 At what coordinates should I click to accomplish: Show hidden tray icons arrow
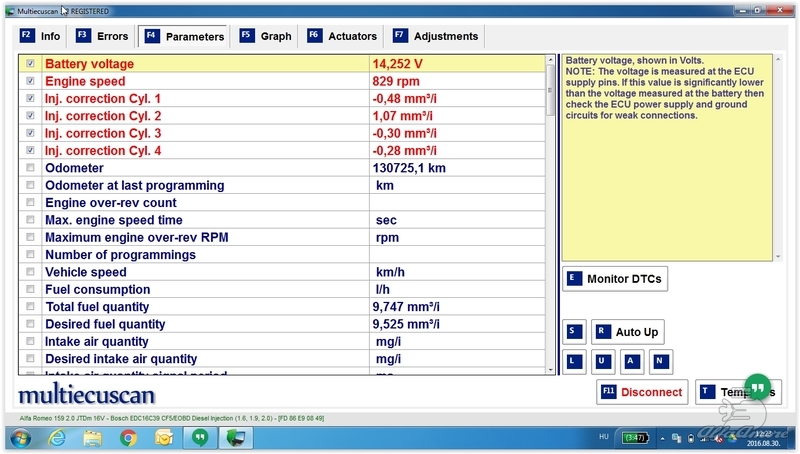point(662,438)
